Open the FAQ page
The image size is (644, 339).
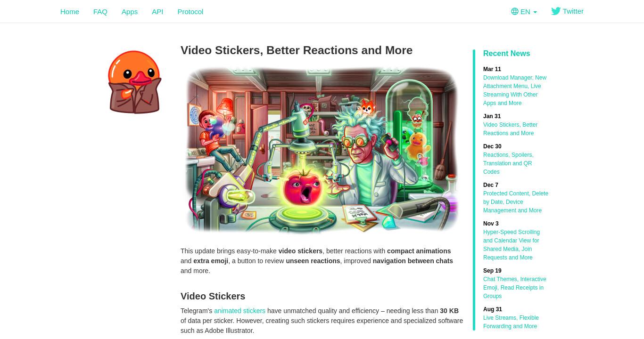point(100,11)
